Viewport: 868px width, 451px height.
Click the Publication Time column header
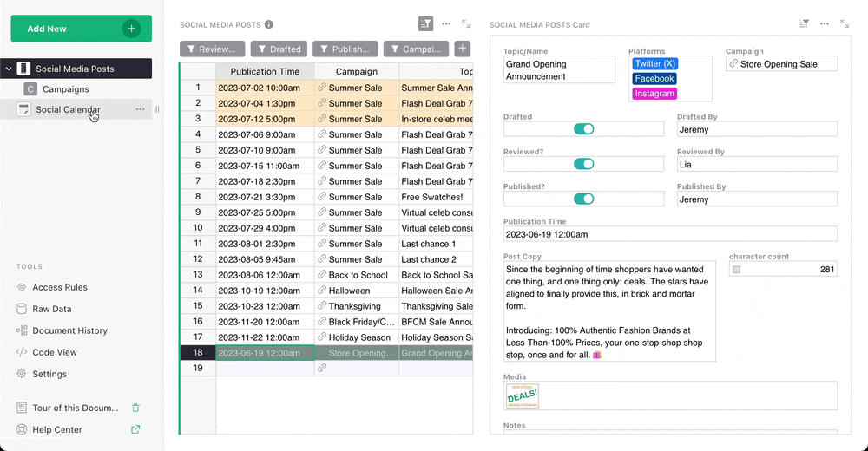pyautogui.click(x=265, y=71)
